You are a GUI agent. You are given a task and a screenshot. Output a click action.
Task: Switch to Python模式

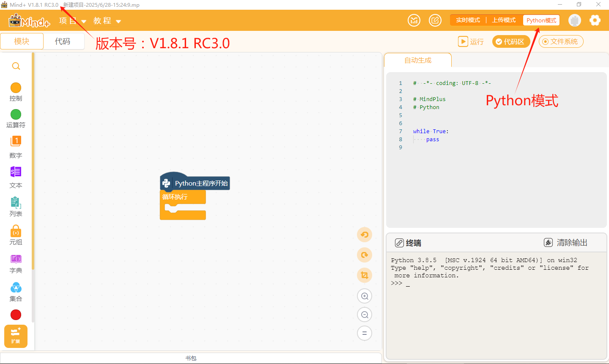[541, 20]
